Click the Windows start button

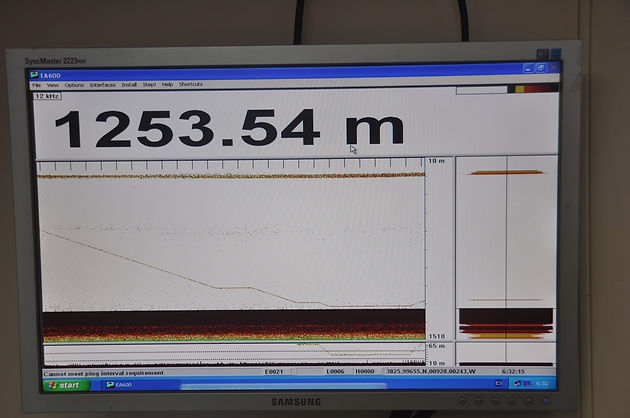(x=66, y=385)
